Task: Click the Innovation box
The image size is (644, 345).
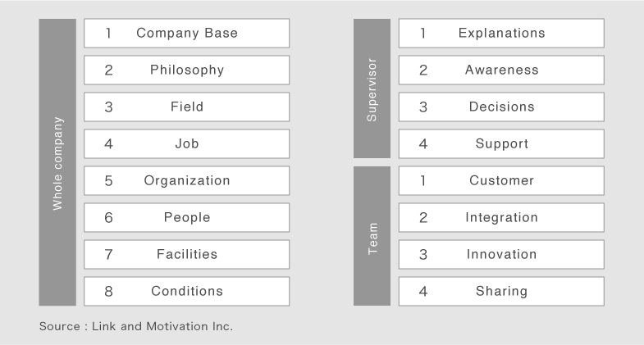Action: click(501, 255)
